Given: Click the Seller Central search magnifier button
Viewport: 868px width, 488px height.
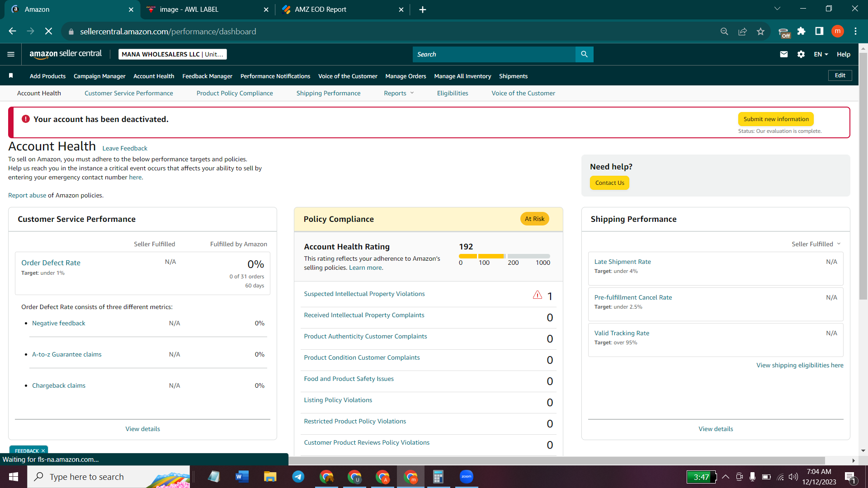Looking at the screenshot, I should click(x=585, y=54).
